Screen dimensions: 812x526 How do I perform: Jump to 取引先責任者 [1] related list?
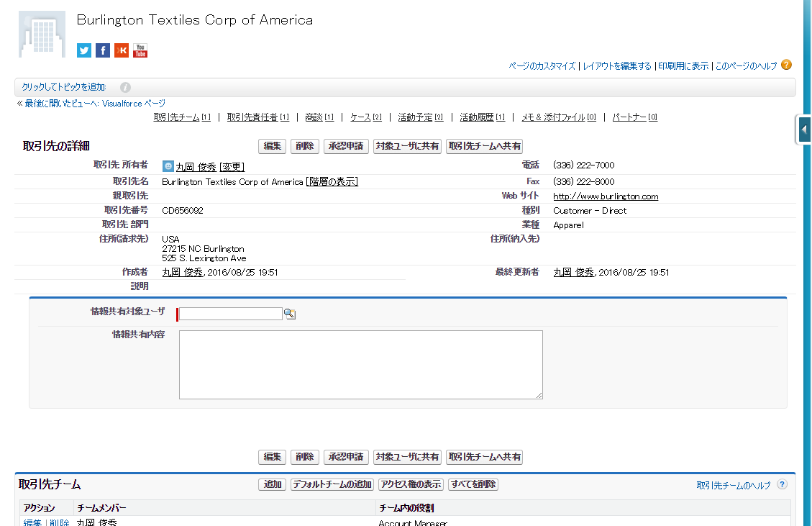[258, 117]
